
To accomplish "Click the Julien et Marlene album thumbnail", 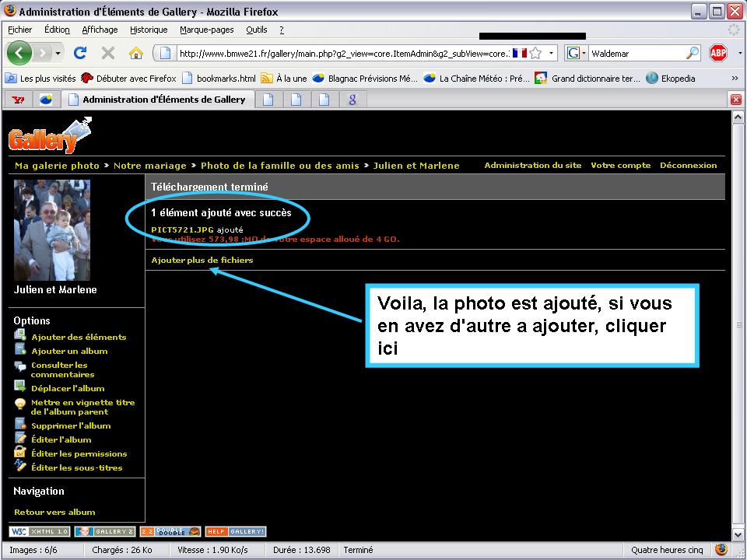I will pyautogui.click(x=52, y=229).
